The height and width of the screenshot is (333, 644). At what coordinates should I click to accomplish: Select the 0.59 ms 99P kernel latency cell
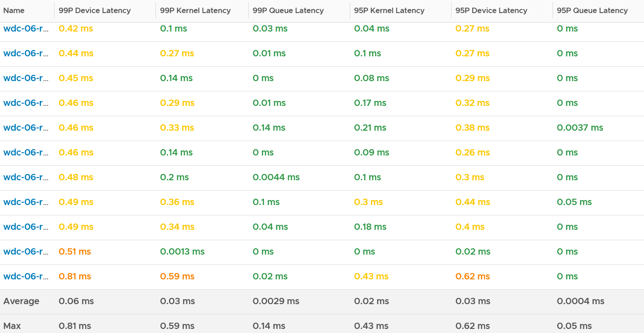177,276
